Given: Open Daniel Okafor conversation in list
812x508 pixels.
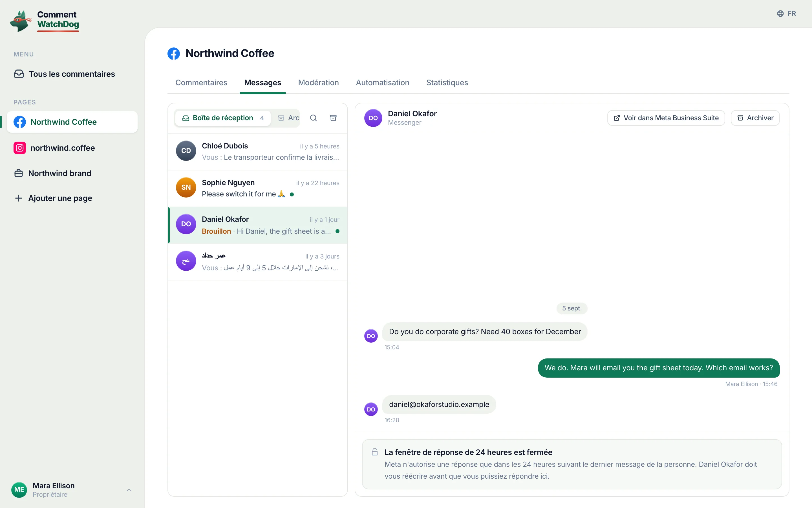Looking at the screenshot, I should tap(257, 225).
